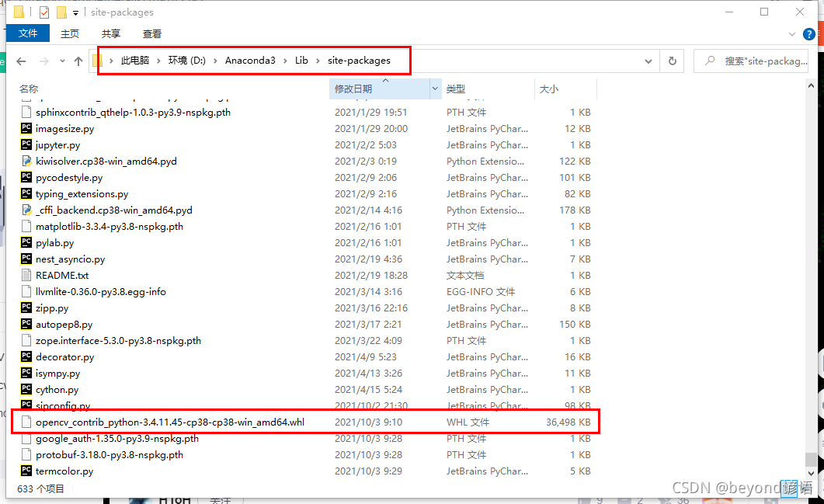This screenshot has height=504, width=824.
Task: Select the nest_asyncio.py file icon
Action: [x=26, y=258]
